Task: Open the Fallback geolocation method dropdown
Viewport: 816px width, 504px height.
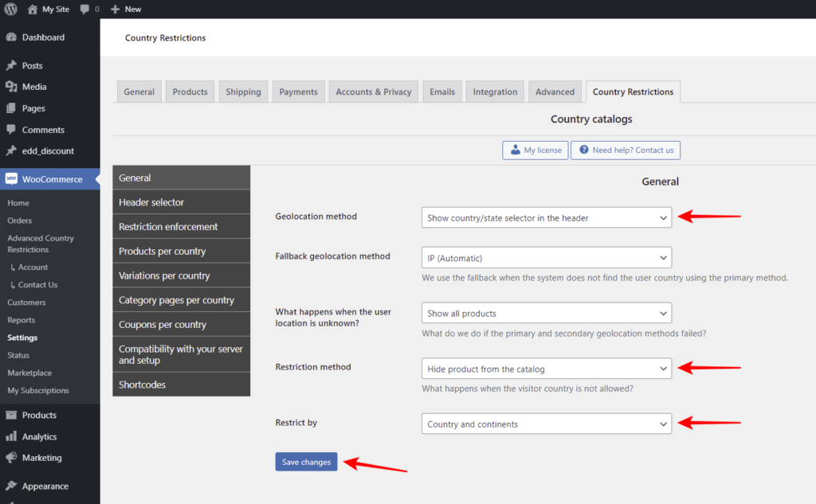Action: (x=547, y=257)
